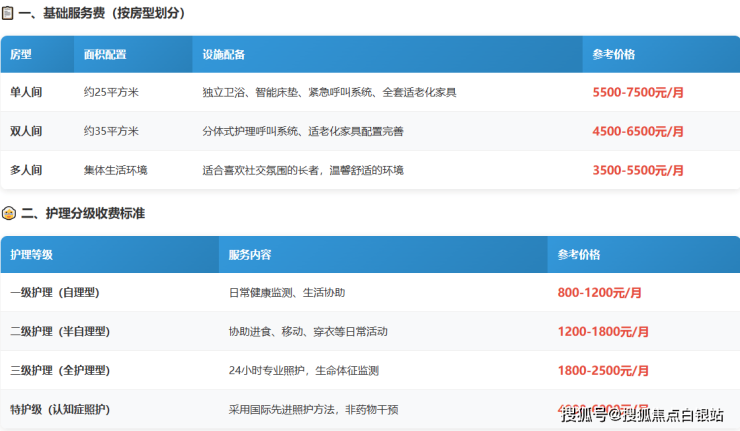The height and width of the screenshot is (431, 740).
Task: Click the 一级护理（自理型）row label
Action: click(x=55, y=292)
